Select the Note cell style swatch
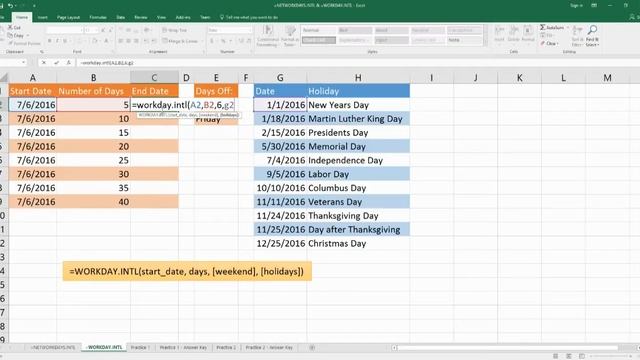The width and height of the screenshot is (640, 360). tap(464, 40)
